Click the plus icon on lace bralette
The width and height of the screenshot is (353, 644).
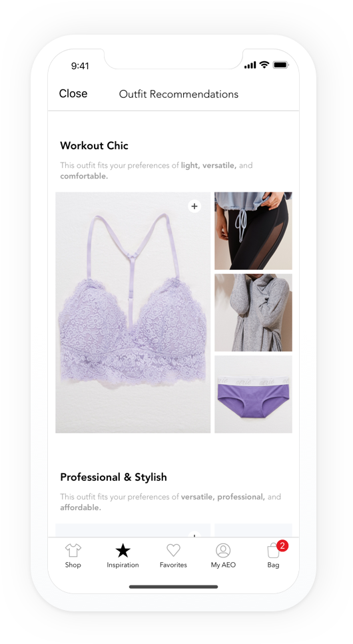[194, 206]
